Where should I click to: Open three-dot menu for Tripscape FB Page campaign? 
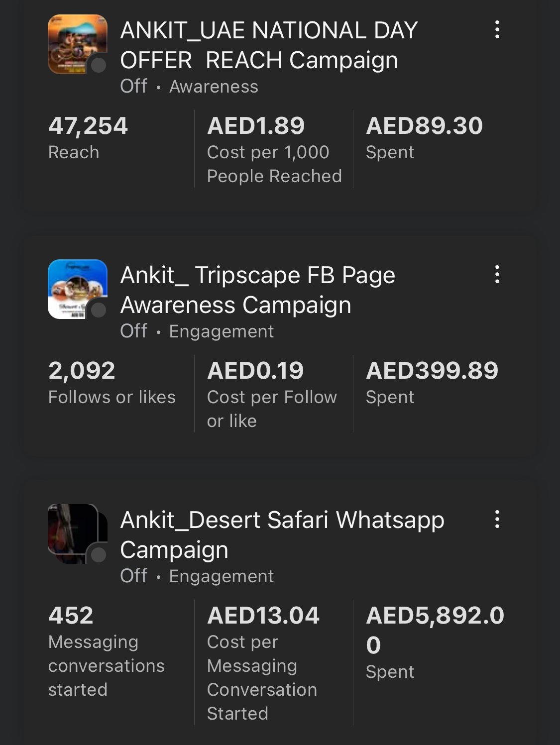497,275
